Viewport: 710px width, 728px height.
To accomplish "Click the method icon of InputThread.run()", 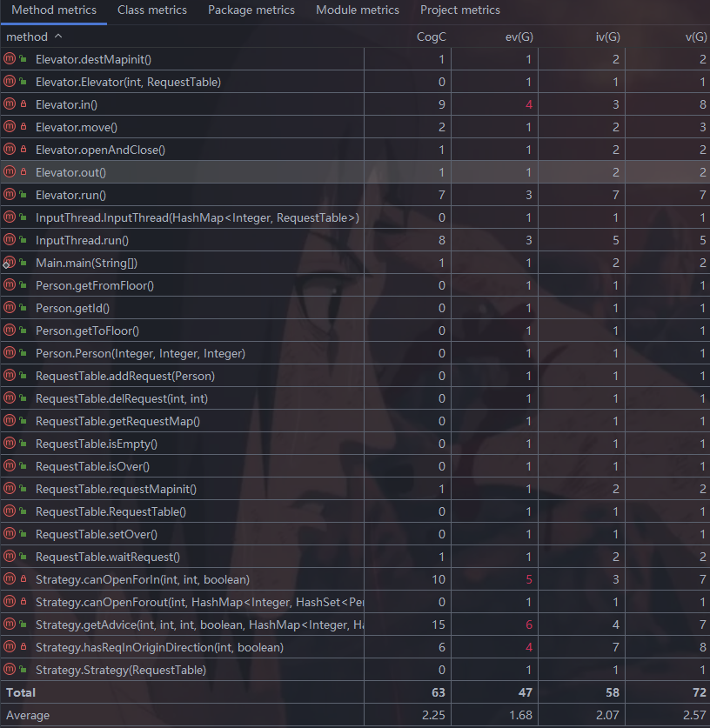I will coord(10,240).
